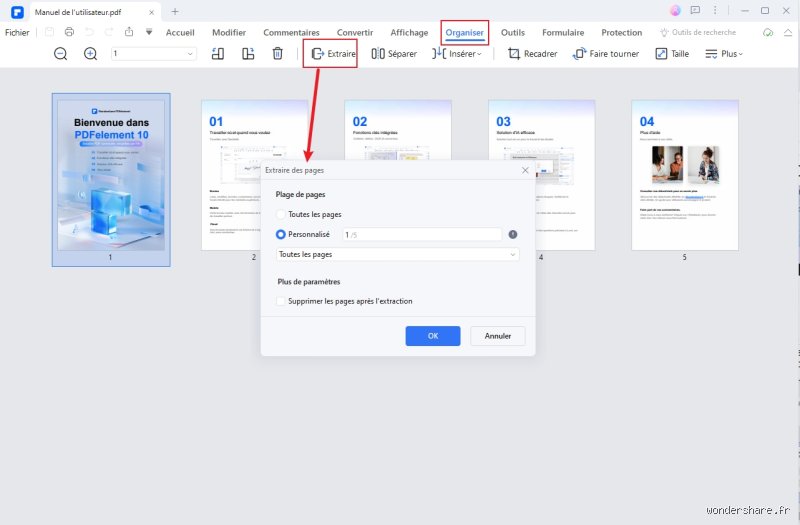The image size is (800, 525).
Task: Click the custom page range input field
Action: [x=422, y=235]
